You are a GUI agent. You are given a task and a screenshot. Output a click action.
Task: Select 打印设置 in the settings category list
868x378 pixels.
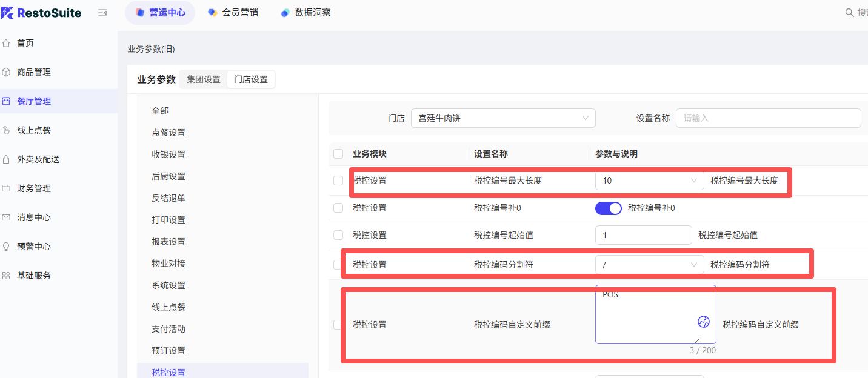[x=169, y=220]
